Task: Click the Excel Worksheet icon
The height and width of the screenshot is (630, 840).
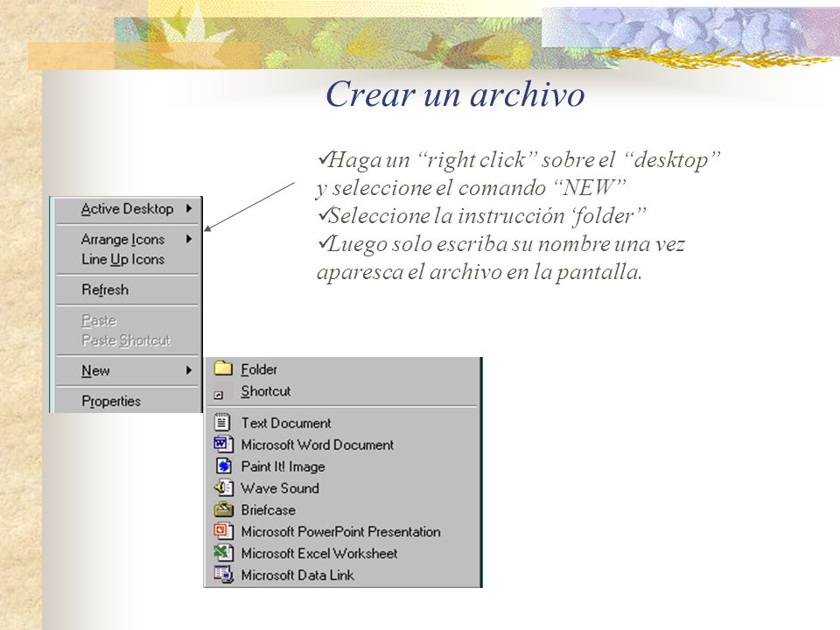Action: [x=223, y=553]
